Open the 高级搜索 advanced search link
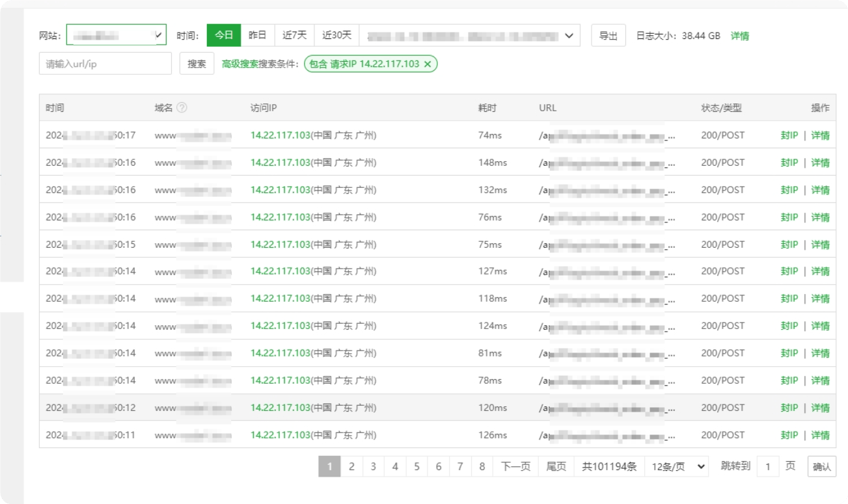Viewport: 848px width, 504px height. click(240, 64)
